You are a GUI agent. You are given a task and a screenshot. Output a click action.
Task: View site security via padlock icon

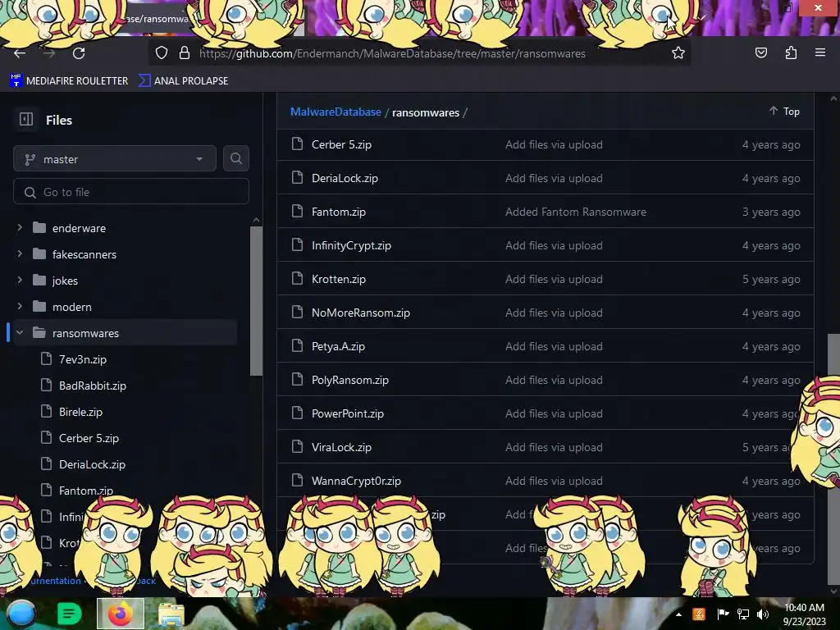click(185, 53)
